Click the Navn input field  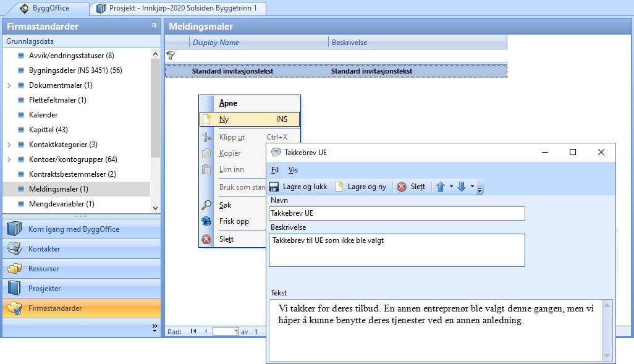pyautogui.click(x=397, y=213)
